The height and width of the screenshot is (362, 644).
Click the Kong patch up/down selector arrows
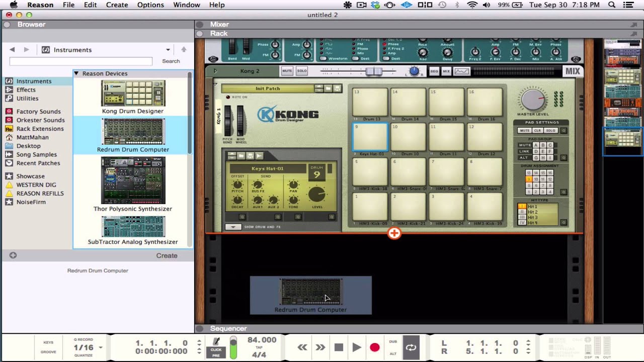[x=318, y=88]
